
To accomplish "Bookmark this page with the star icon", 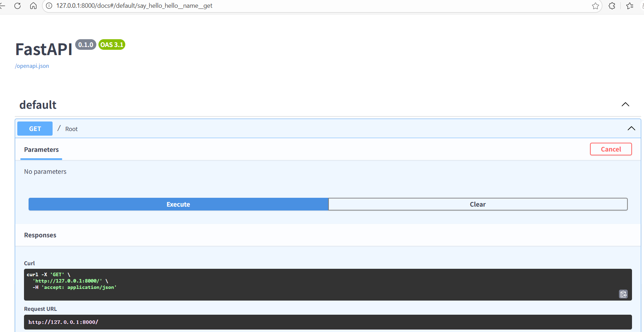I will click(x=595, y=6).
